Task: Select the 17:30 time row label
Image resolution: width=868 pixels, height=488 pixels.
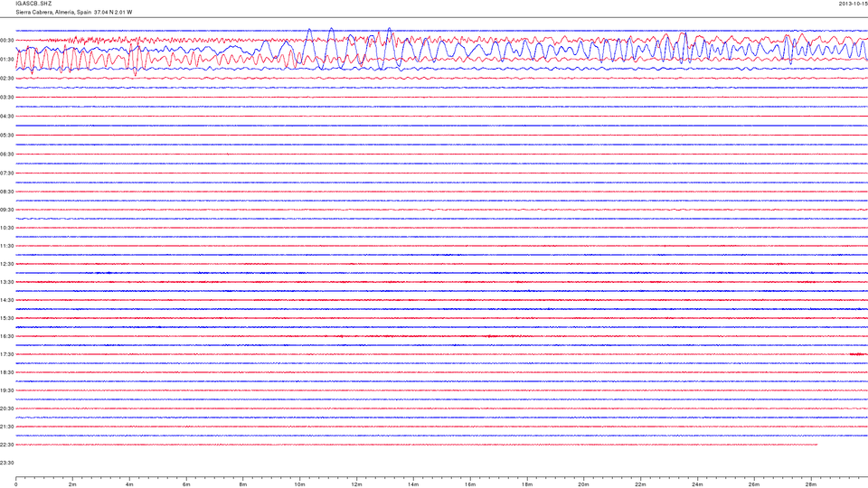Action: pyautogui.click(x=6, y=354)
